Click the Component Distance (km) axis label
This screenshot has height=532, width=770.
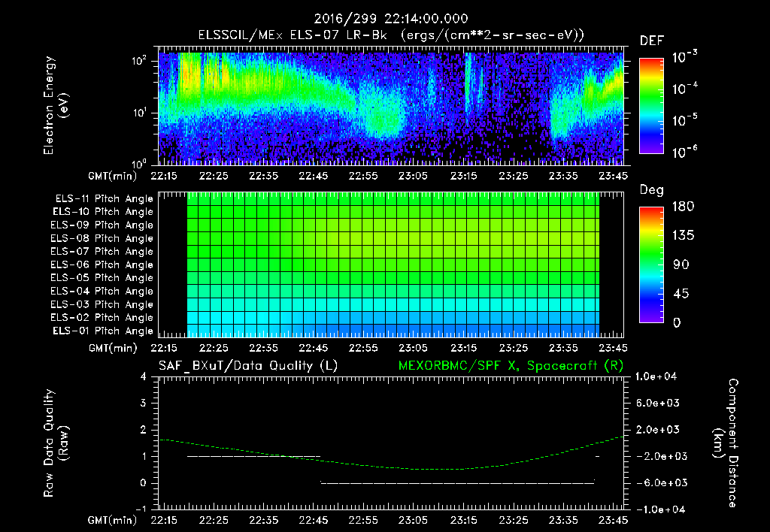(726, 443)
